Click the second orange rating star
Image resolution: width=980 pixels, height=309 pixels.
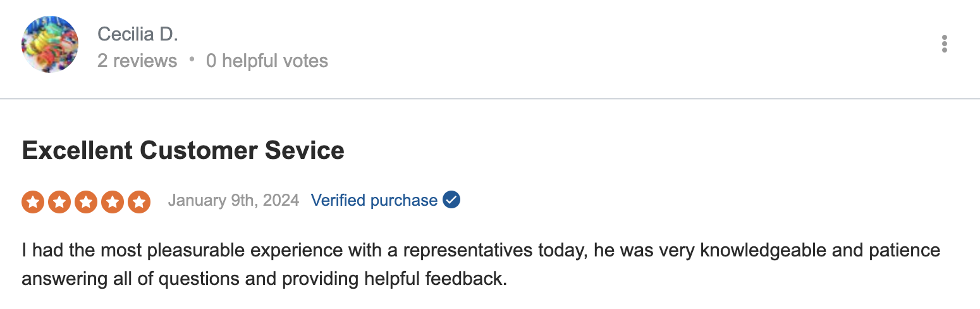(x=59, y=202)
